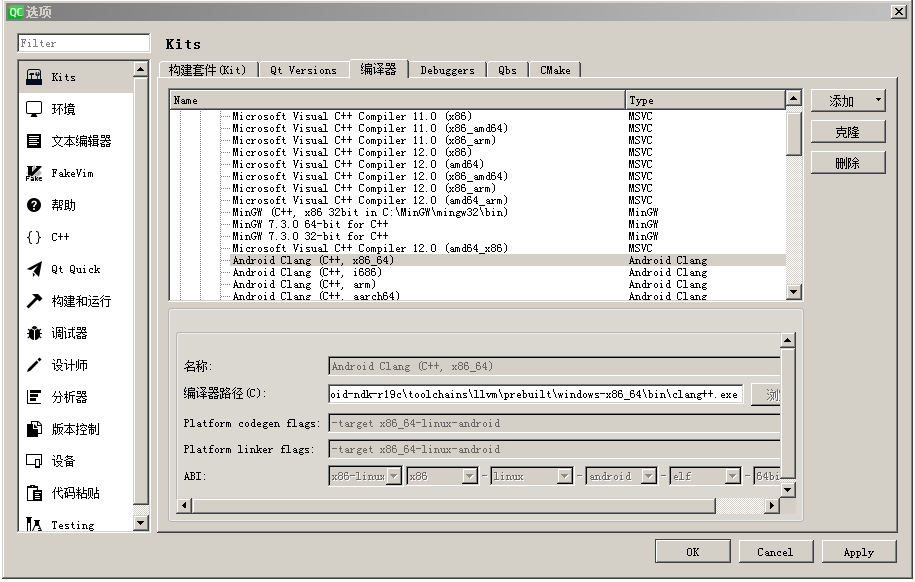Switch to the Qt Versions tab

click(303, 70)
